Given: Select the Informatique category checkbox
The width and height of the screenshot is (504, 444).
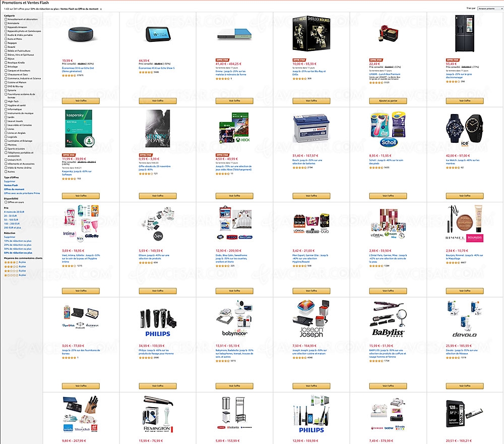Looking at the screenshot, I should tap(6, 109).
